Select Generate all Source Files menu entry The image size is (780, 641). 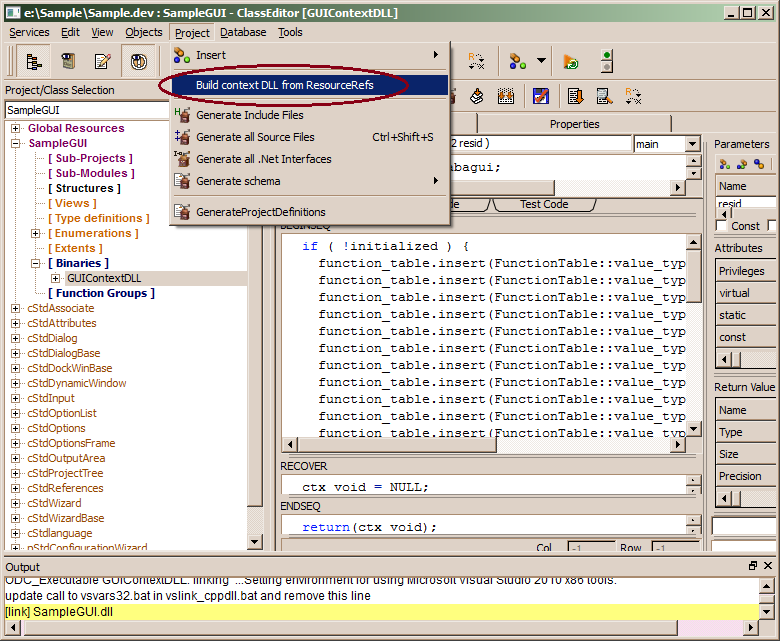[255, 137]
